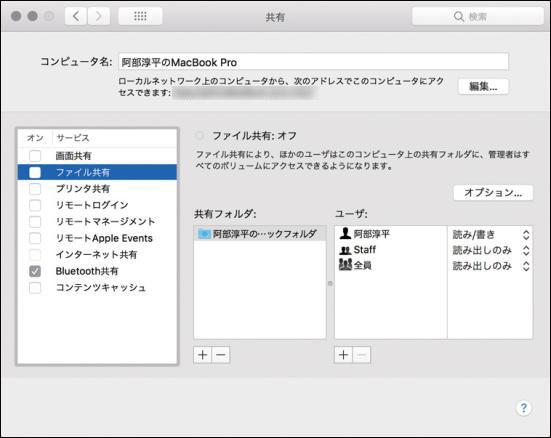This screenshot has width=551, height=438.
Task: Select Bluetooth共有 service row
Action: pyautogui.click(x=97, y=271)
